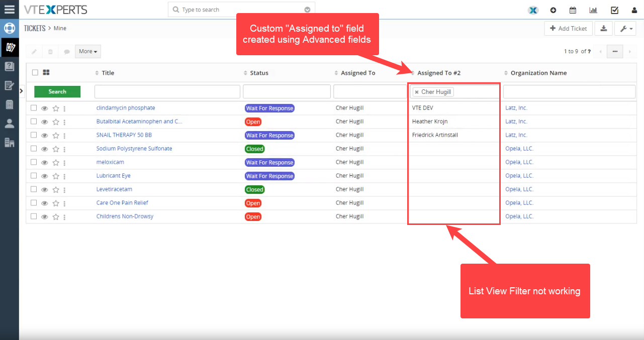644x340 pixels.
Task: Click the comment bubble toolbar icon
Action: point(66,51)
